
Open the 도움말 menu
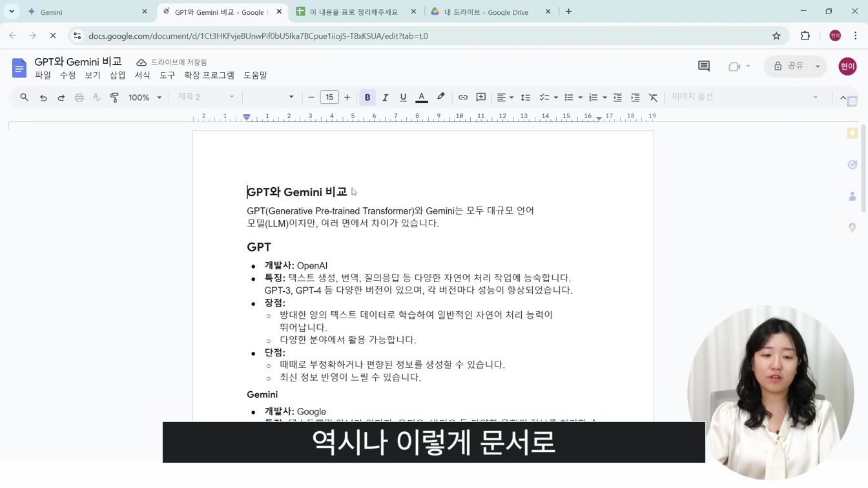[255, 76]
